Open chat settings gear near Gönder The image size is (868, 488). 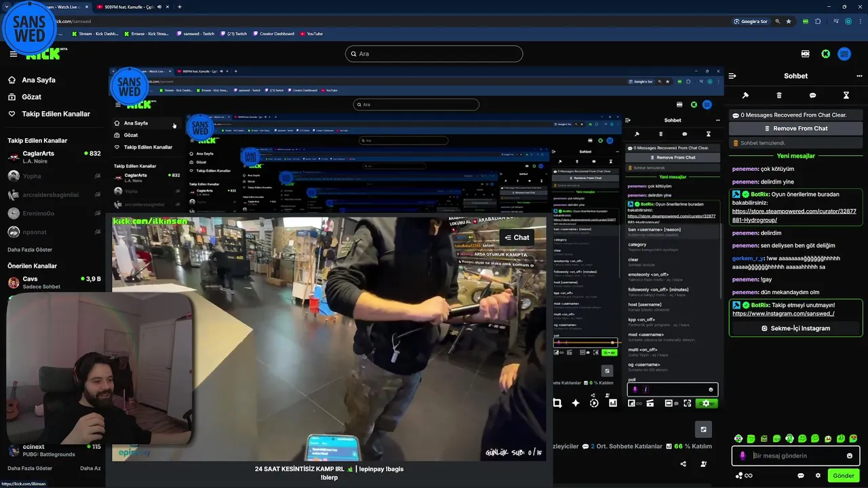818,476
